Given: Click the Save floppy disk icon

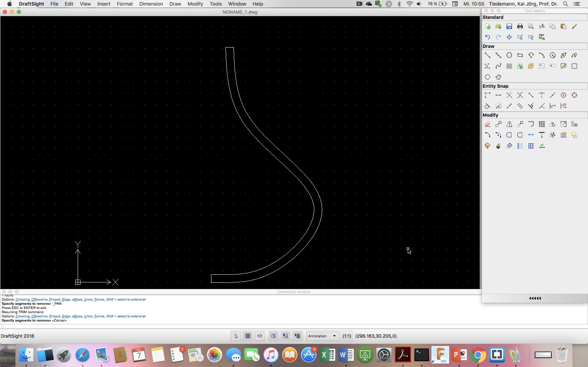Looking at the screenshot, I should pos(509,26).
